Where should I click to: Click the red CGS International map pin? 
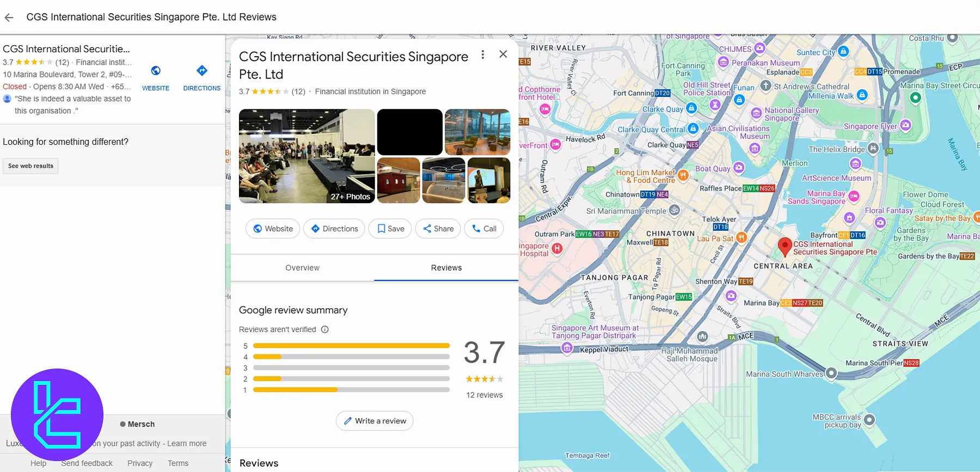pos(785,246)
